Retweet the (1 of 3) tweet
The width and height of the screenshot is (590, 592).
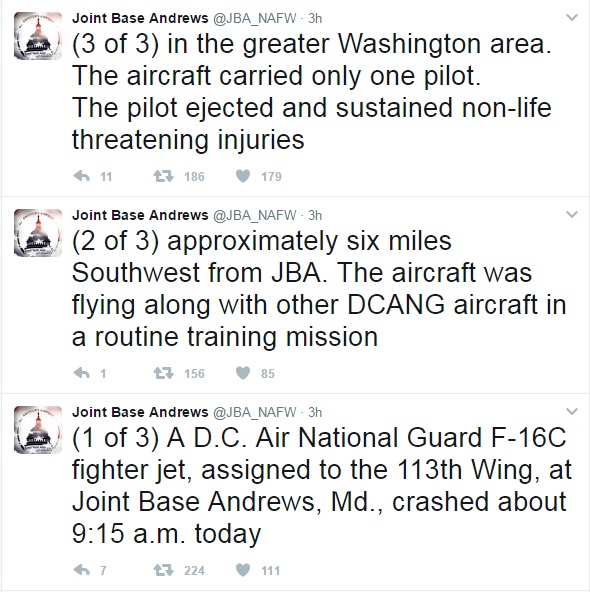coord(163,570)
